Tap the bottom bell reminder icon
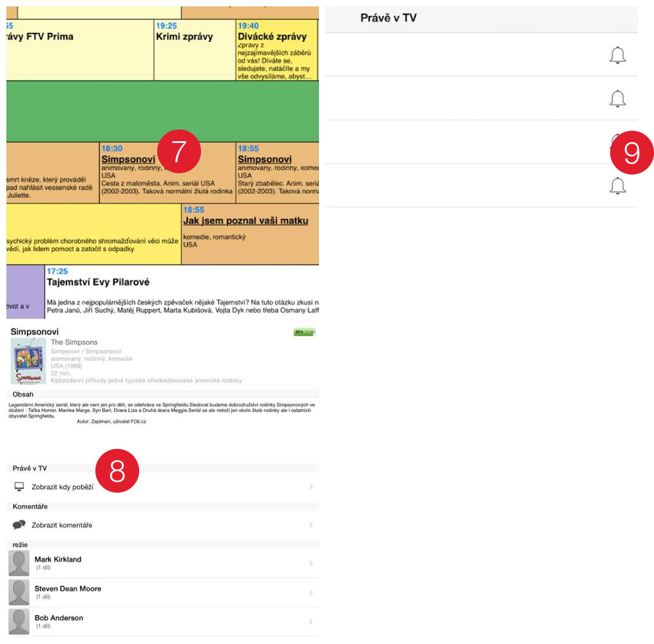 [x=617, y=186]
